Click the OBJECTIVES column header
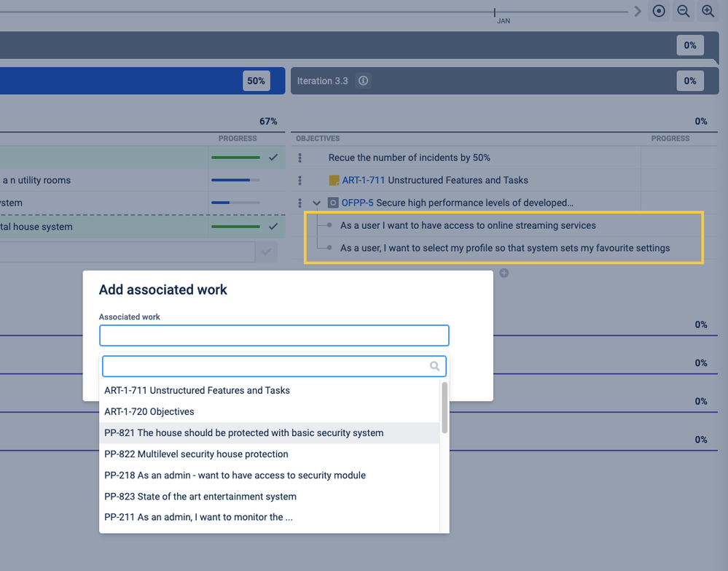 318,139
